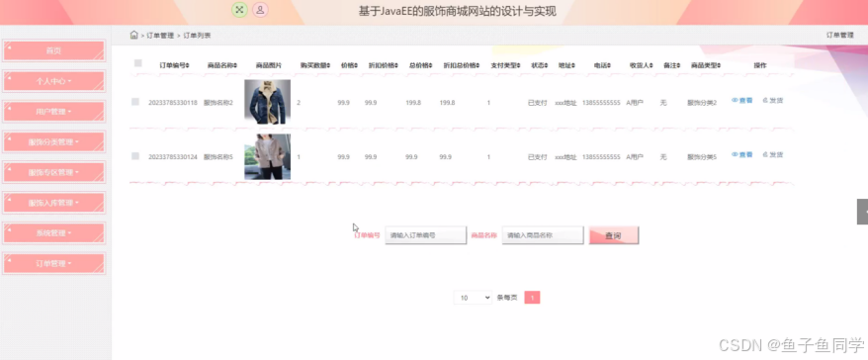This screenshot has height=360, width=868.
Task: Click 订单管理 label at top right
Action: tap(840, 35)
